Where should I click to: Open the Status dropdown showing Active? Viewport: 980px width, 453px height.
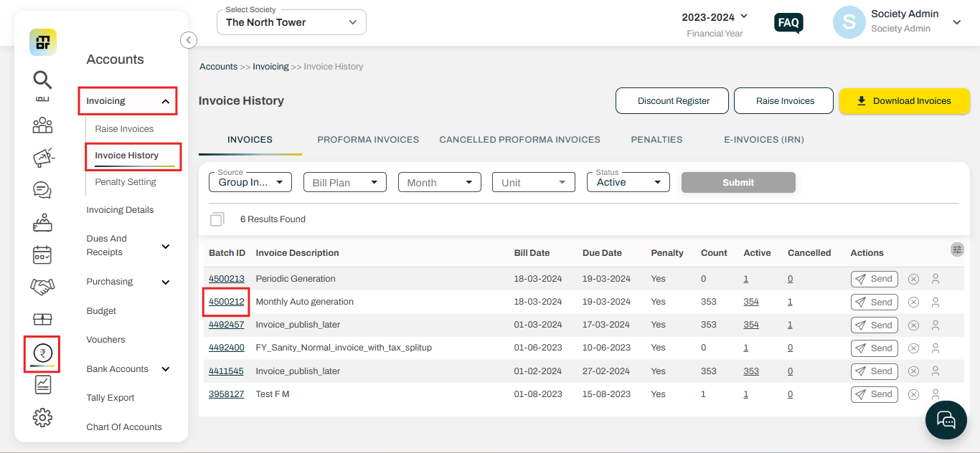pos(628,182)
